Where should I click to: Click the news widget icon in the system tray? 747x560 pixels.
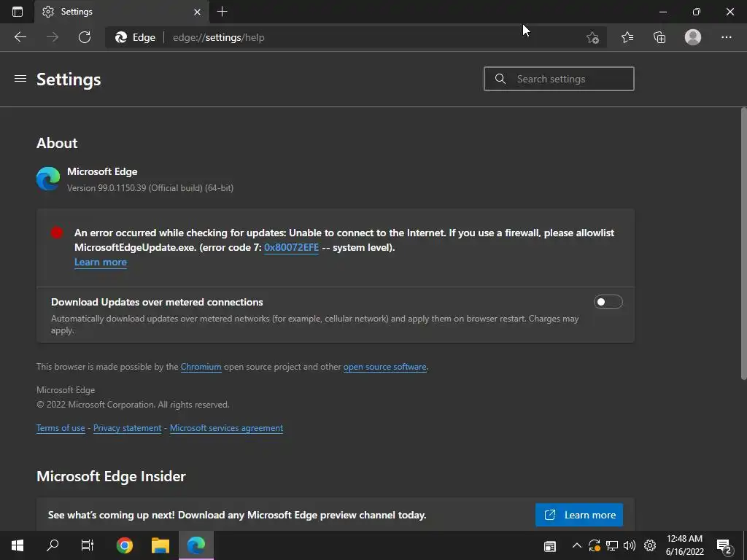(x=550, y=545)
